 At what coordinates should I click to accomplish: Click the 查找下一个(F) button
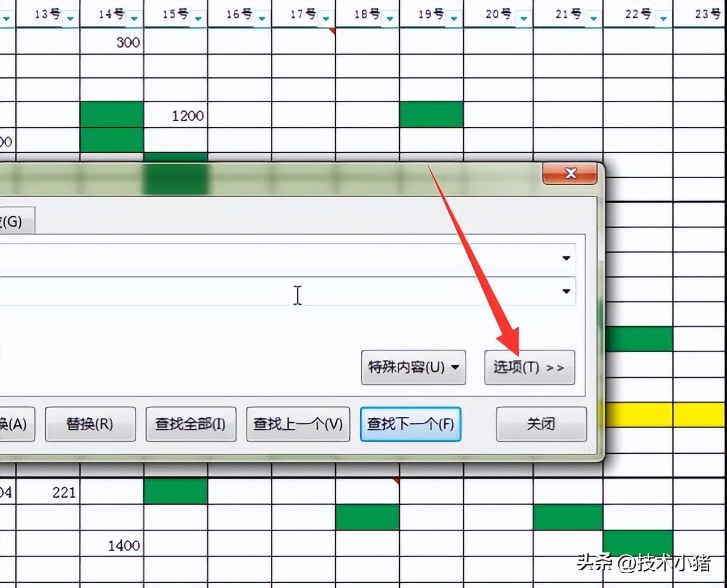tap(410, 424)
